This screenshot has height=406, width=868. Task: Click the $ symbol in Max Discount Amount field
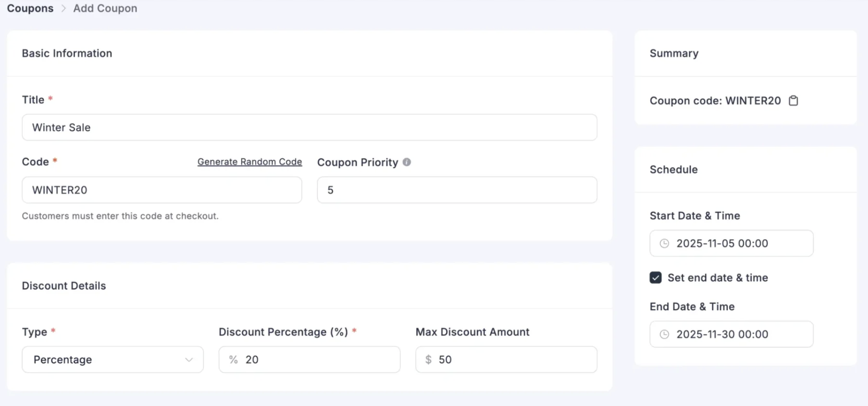[x=428, y=360]
